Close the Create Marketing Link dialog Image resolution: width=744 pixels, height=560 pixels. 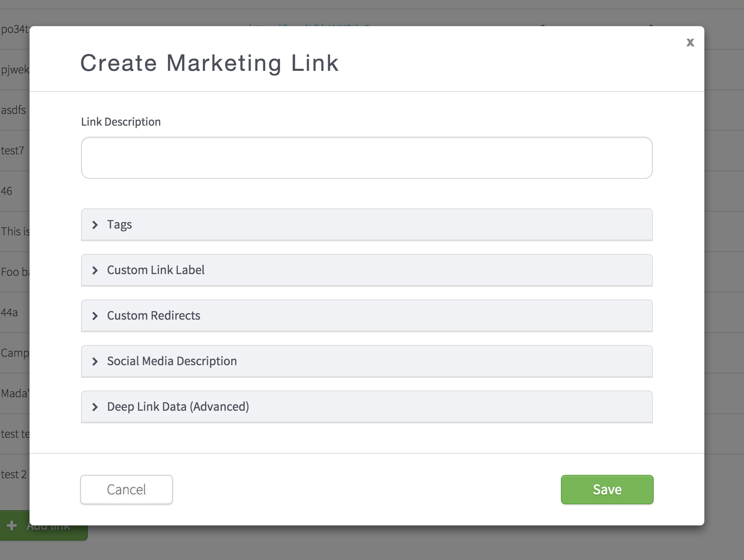click(x=690, y=42)
